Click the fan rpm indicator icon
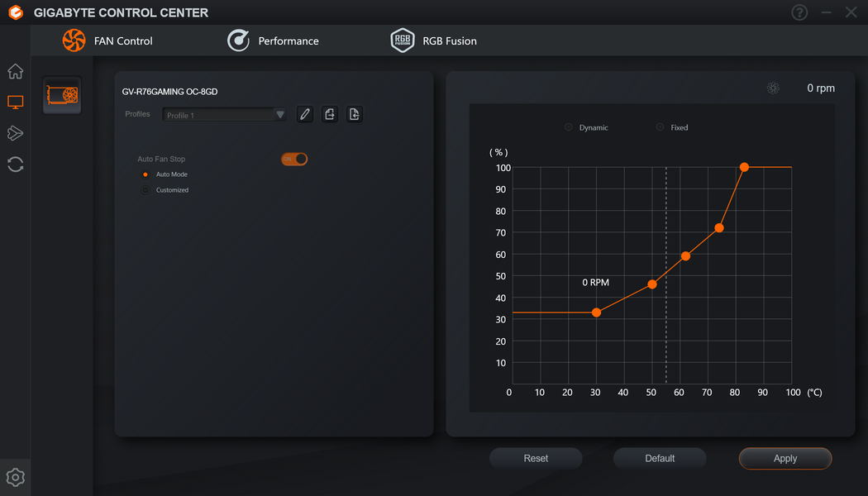 point(773,88)
